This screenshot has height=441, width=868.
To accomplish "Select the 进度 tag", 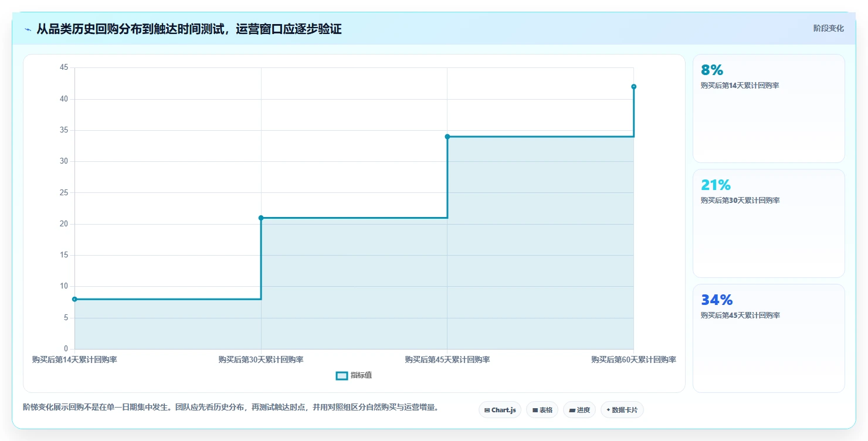I will coord(579,410).
